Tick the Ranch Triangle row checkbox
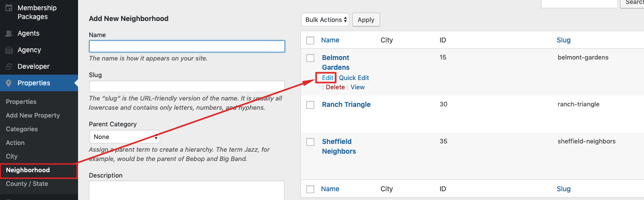Screen dimensions: 644x200 (310, 105)
